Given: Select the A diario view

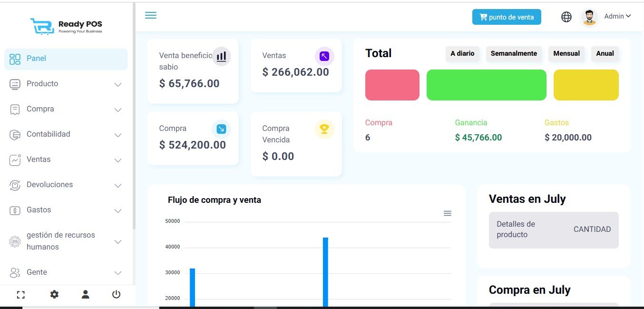Looking at the screenshot, I should click(x=462, y=54).
